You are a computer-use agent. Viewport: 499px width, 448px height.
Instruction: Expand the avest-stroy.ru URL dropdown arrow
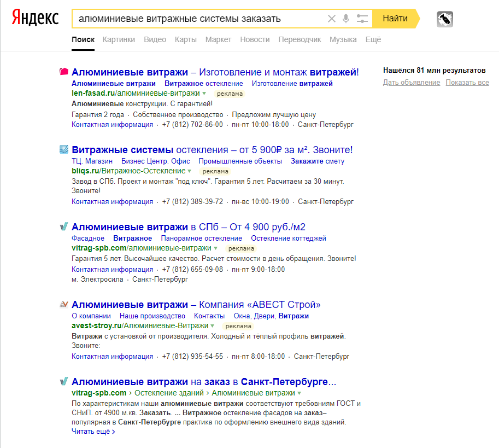point(213,326)
